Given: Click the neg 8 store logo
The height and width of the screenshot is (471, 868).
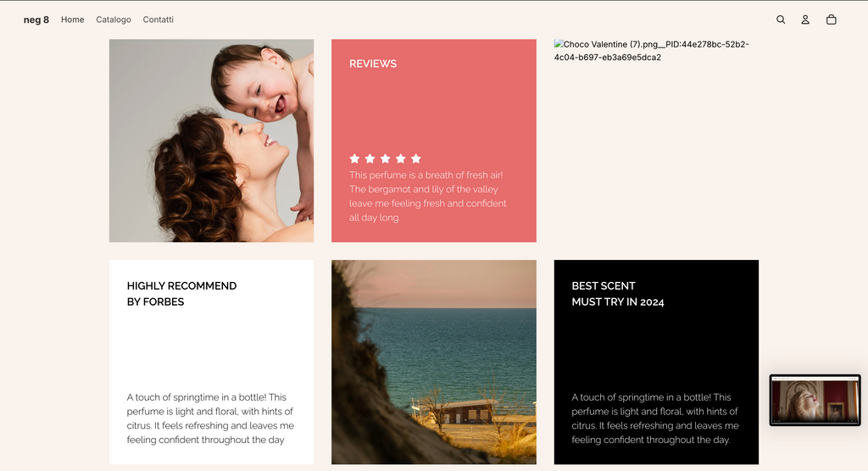Looking at the screenshot, I should click(x=36, y=19).
